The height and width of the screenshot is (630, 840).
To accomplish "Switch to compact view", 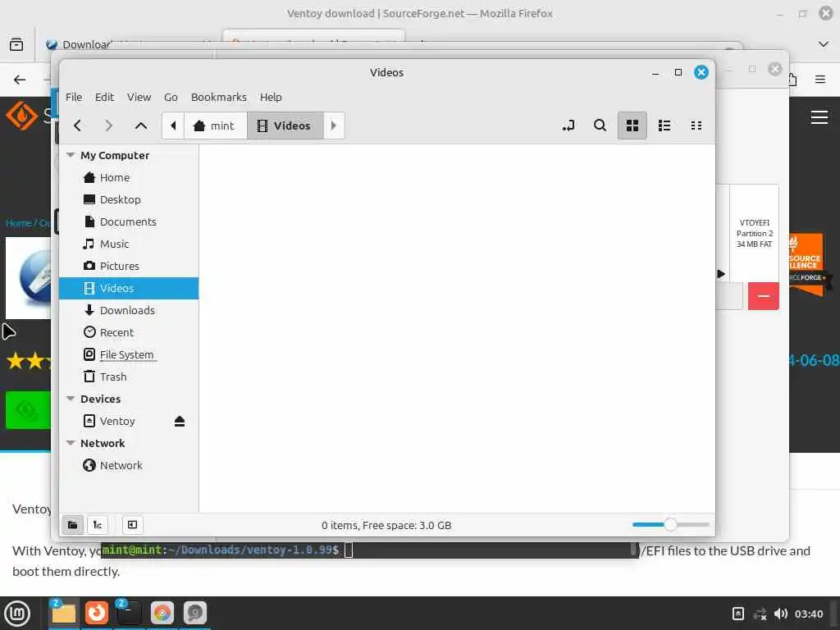I will pyautogui.click(x=696, y=126).
